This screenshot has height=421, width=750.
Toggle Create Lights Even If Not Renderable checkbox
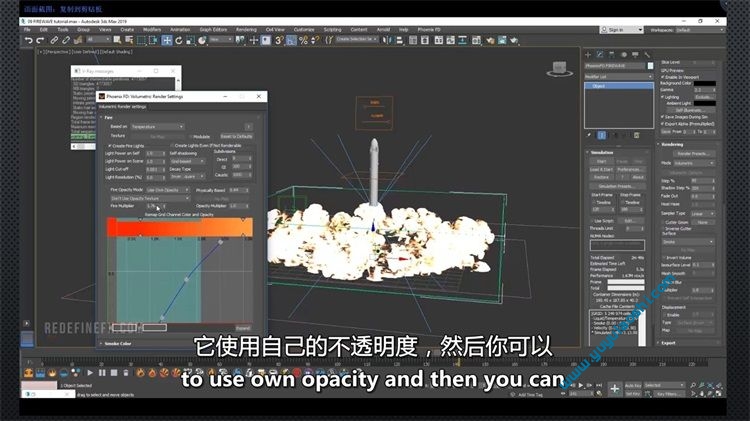coord(172,146)
